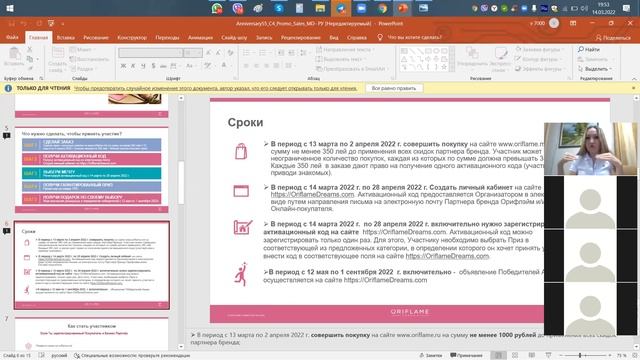Open the Направление текста dropdown
The width and height of the screenshot is (640, 360).
tap(345, 49)
